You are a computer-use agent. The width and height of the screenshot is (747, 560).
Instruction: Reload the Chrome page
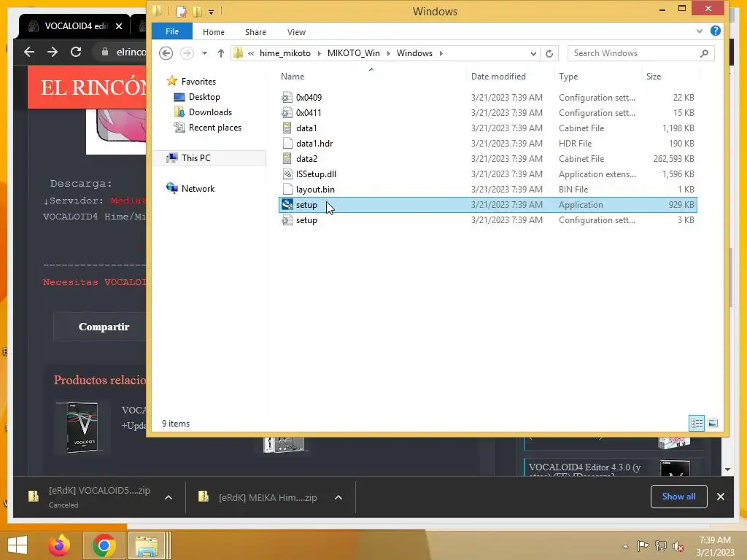point(76,52)
